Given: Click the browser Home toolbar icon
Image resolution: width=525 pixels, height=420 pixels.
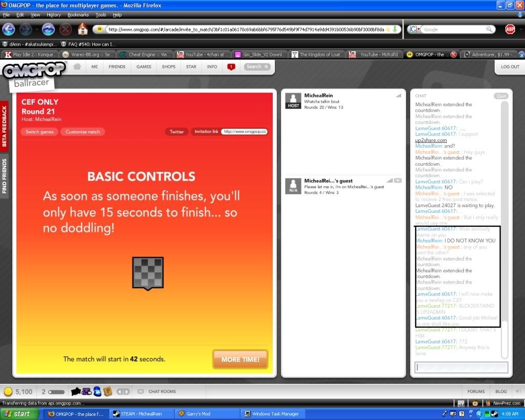Looking at the screenshot, I should click(x=82, y=29).
